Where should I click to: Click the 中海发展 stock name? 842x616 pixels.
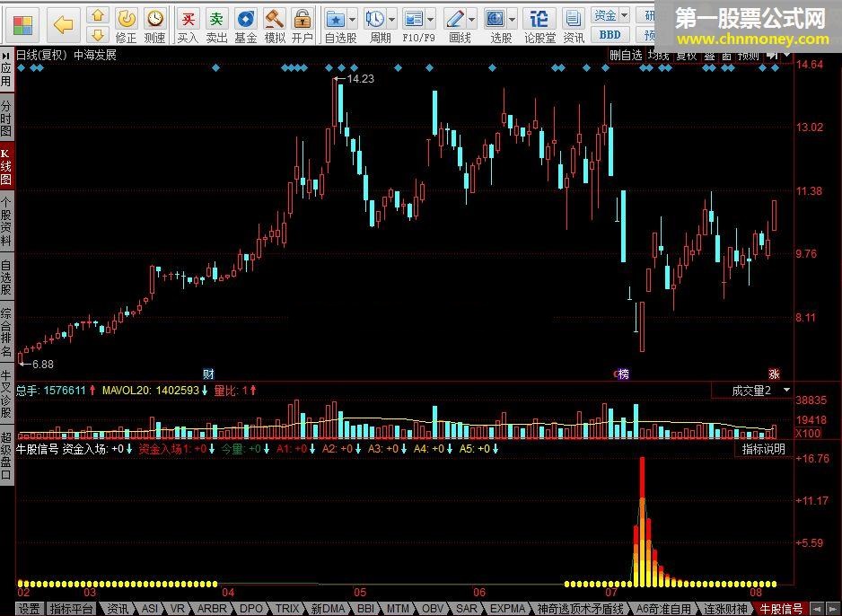click(95, 55)
